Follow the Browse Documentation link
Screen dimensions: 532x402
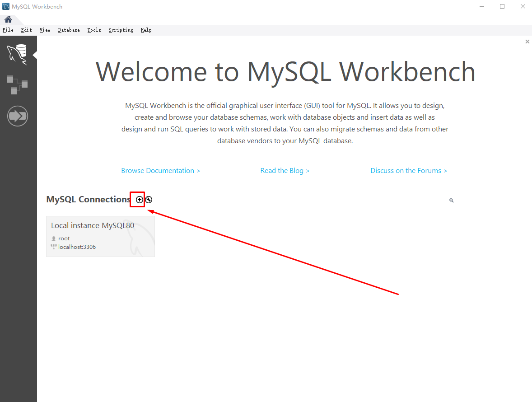(x=161, y=171)
